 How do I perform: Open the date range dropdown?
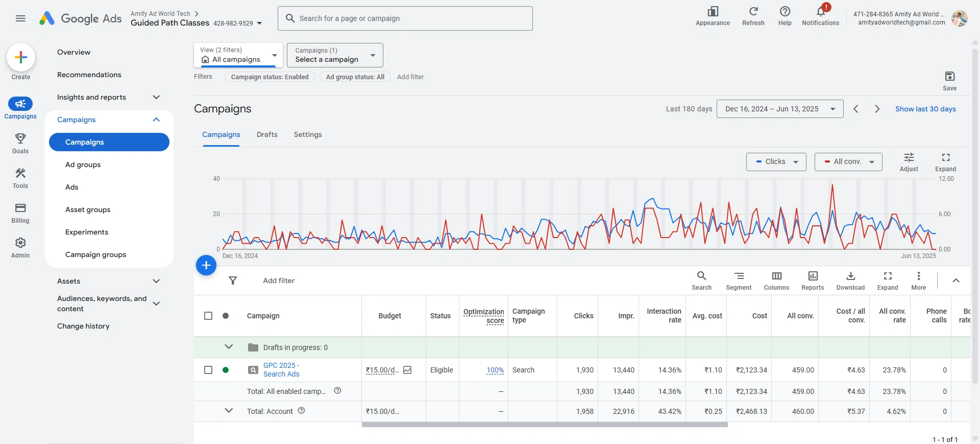tap(779, 109)
